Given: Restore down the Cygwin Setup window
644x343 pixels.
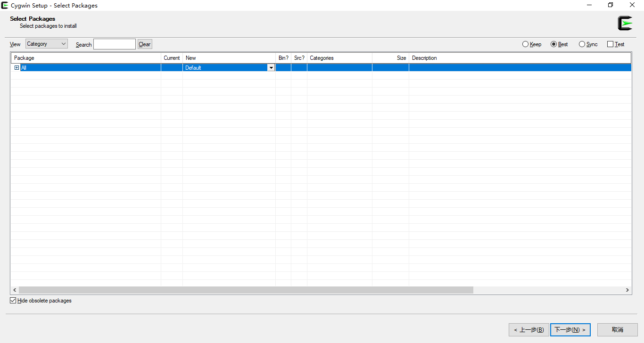Looking at the screenshot, I should point(611,5).
